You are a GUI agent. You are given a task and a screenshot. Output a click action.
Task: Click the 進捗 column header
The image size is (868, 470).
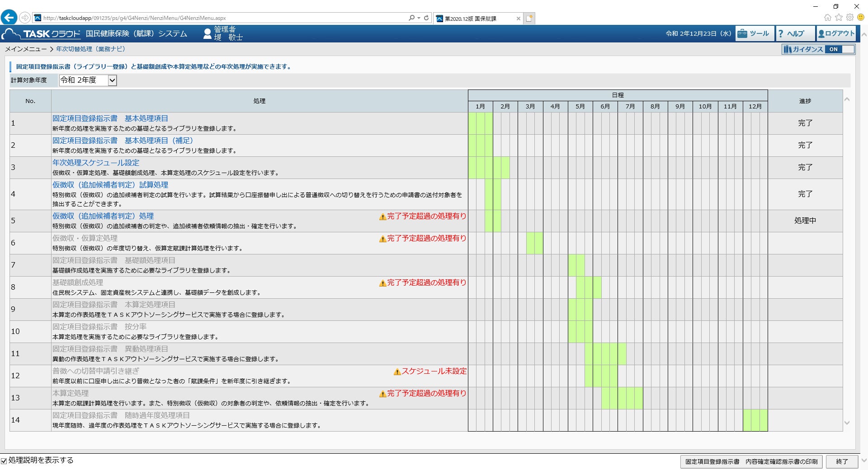pyautogui.click(x=805, y=101)
